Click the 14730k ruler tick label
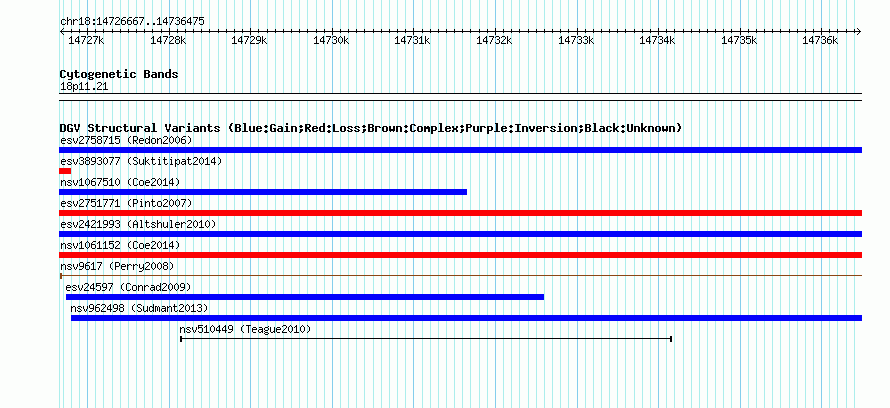Viewport: 890px width, 408px height. point(331,40)
